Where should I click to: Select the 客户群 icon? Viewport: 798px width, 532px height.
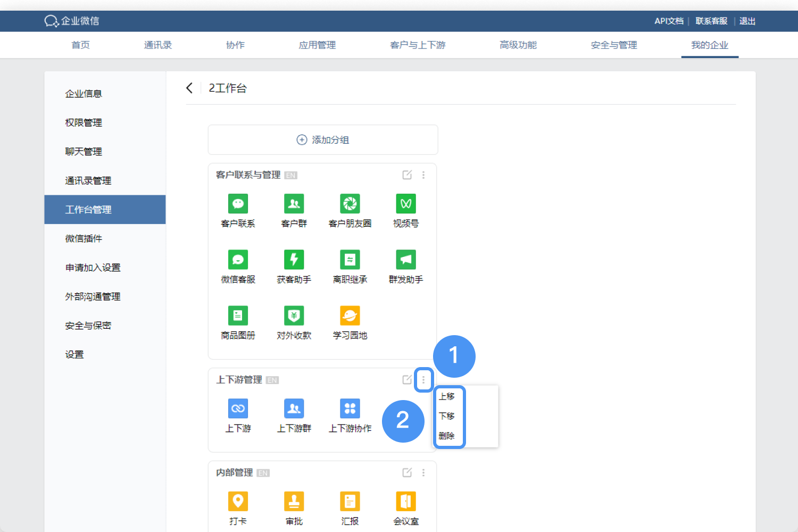[x=294, y=203]
